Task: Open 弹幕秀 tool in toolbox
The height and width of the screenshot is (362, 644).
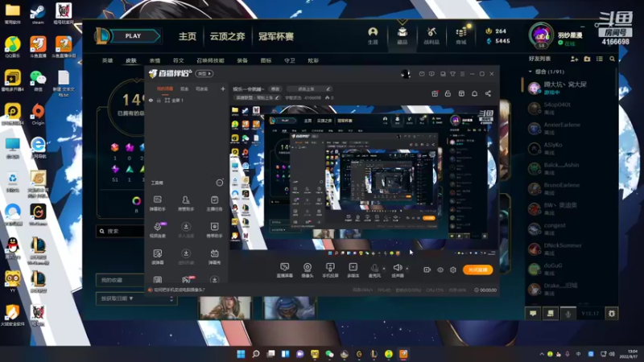Action: (214, 257)
